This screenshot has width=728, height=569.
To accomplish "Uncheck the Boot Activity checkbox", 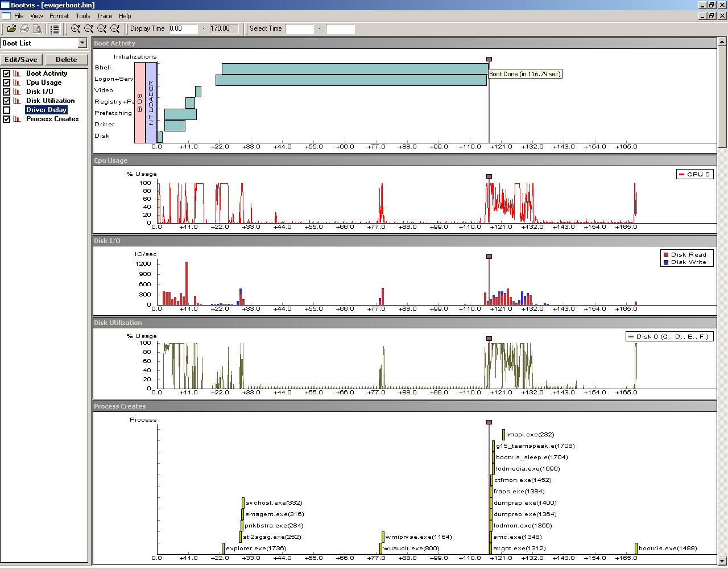I will [x=7, y=73].
